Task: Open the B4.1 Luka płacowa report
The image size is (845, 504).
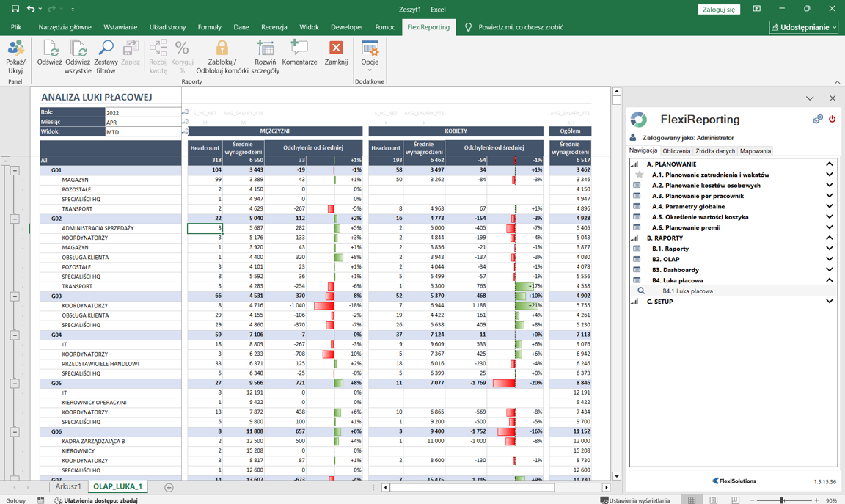Action: 687,291
